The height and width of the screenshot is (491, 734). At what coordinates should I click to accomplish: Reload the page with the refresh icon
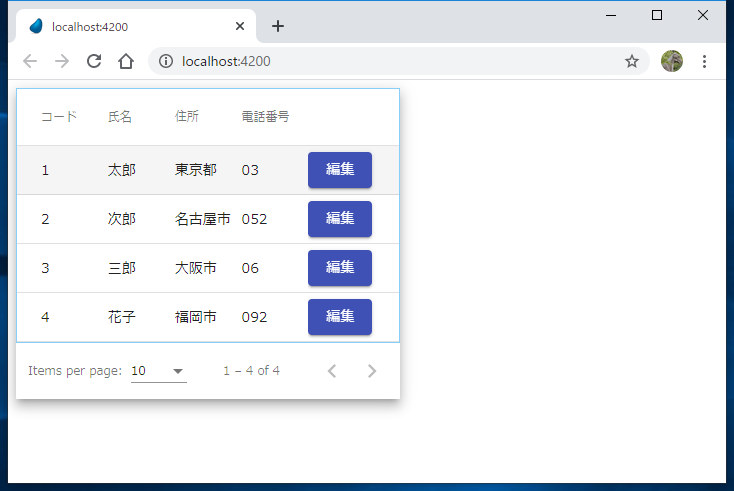[94, 61]
